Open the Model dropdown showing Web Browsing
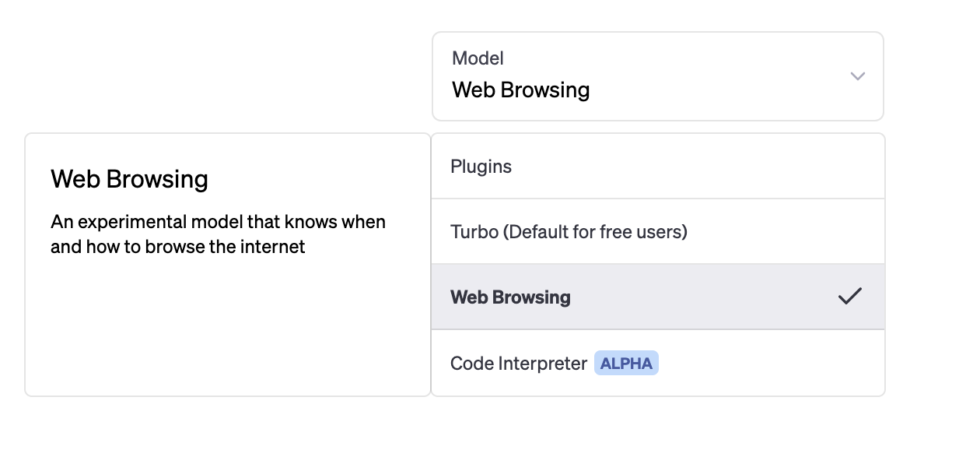The image size is (980, 464). pyautogui.click(x=657, y=76)
